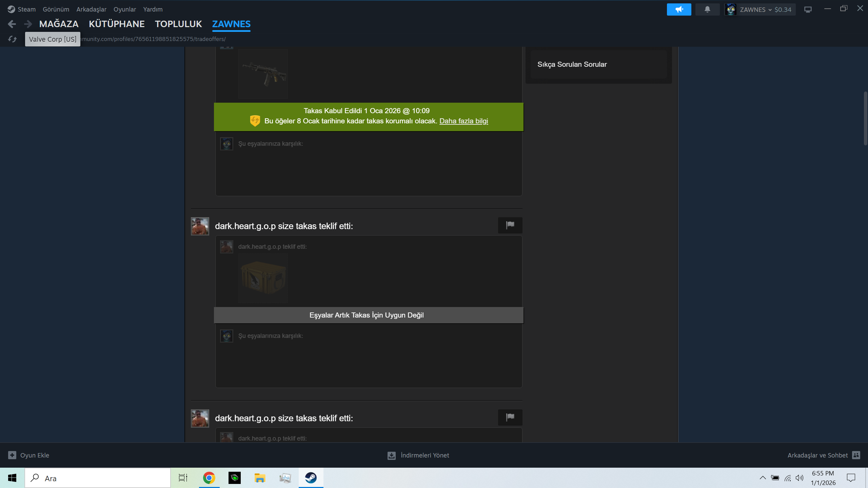Click the ZAWNES avatar beside first Şu eşyalarınıza karşılık
Image resolution: width=868 pixels, height=488 pixels.
[226, 144]
